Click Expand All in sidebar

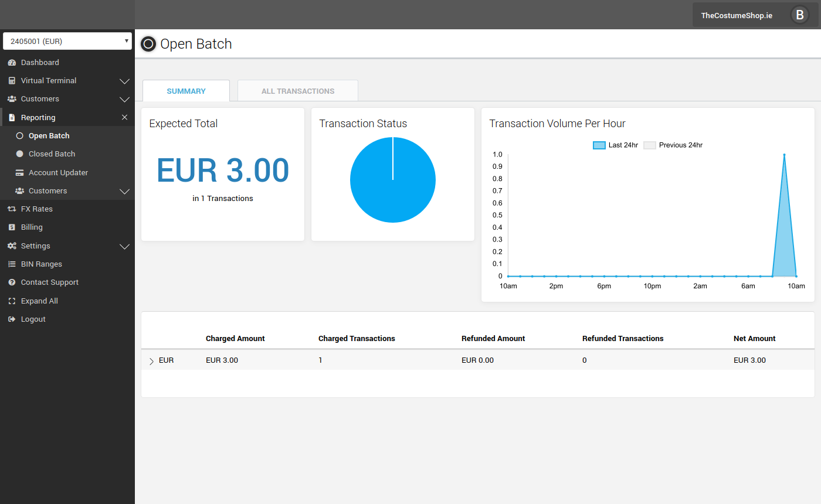(x=39, y=301)
